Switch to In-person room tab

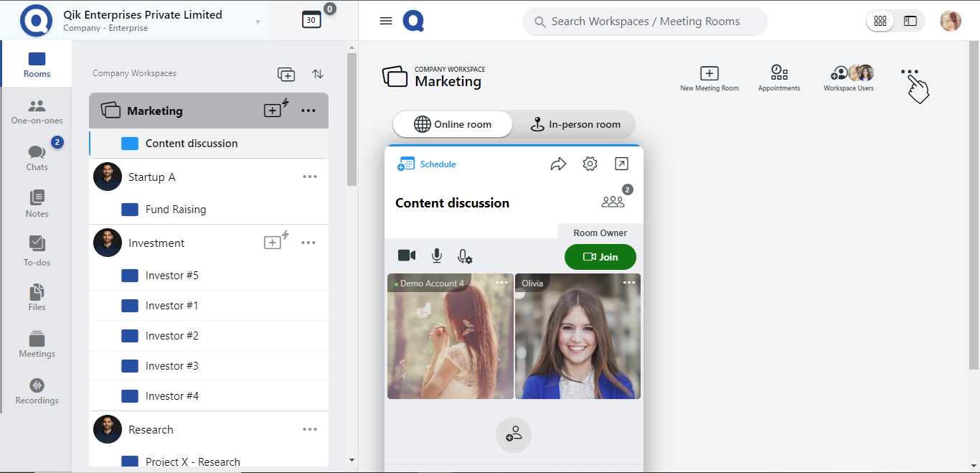point(575,124)
